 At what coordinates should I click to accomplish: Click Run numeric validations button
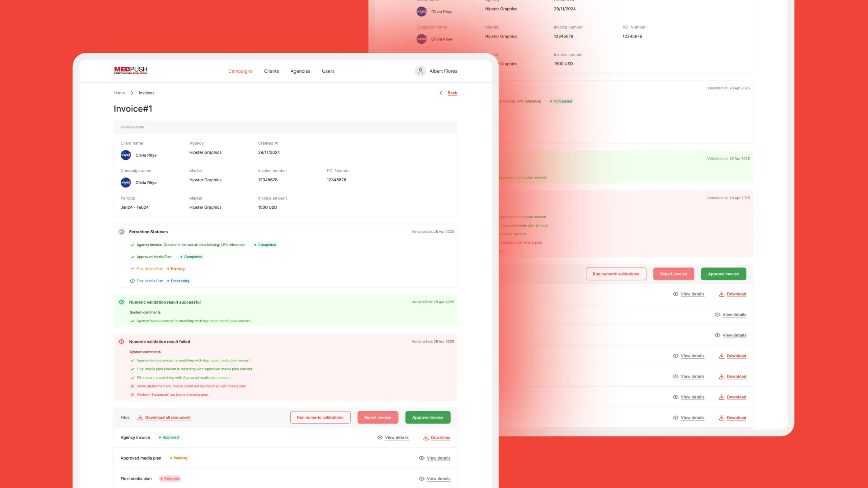click(x=320, y=418)
